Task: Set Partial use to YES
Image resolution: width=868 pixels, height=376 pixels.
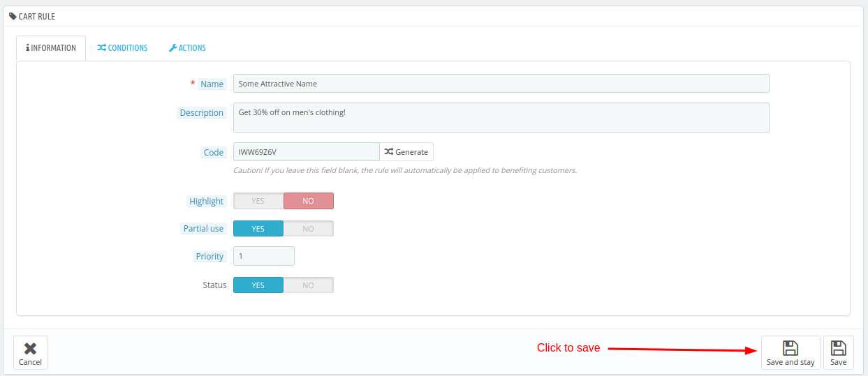Action: tap(258, 229)
